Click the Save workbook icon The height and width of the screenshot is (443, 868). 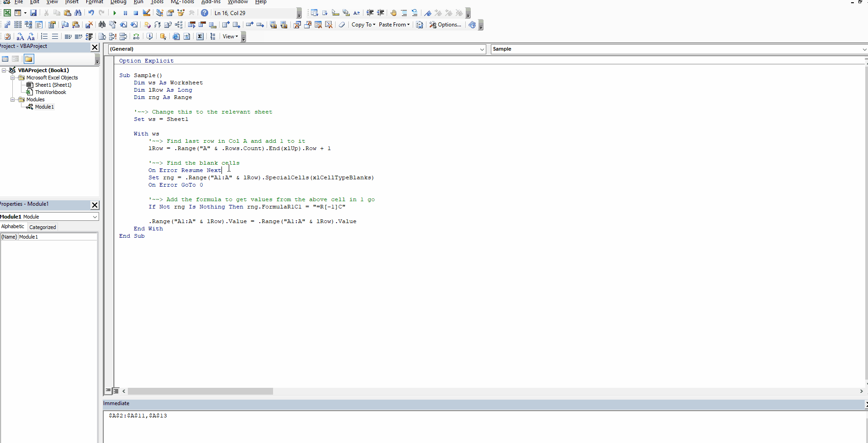point(33,13)
